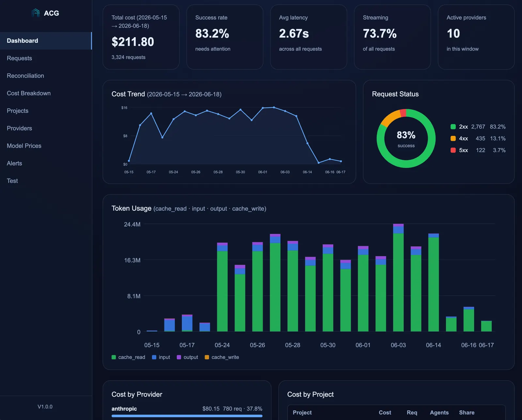Navigate to Cost Breakdown

point(46,93)
